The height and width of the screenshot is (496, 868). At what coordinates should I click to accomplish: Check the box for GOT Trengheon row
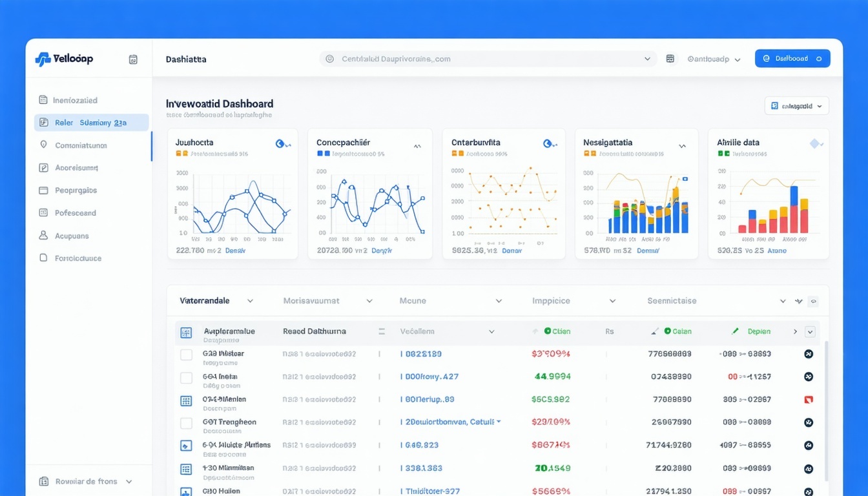click(186, 424)
